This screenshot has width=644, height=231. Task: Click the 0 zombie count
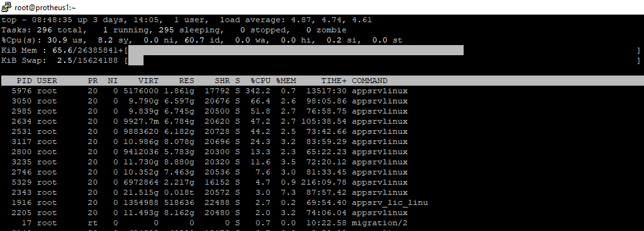(x=326, y=30)
